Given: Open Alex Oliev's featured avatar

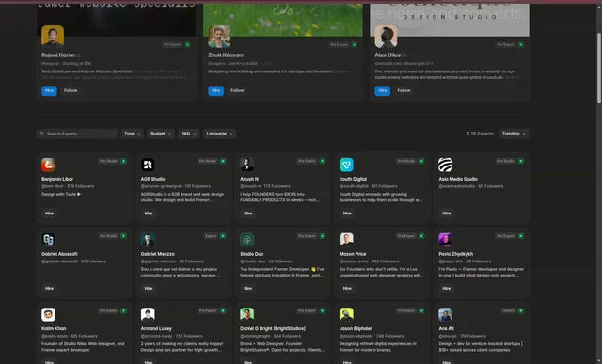Looking at the screenshot, I should [x=386, y=37].
